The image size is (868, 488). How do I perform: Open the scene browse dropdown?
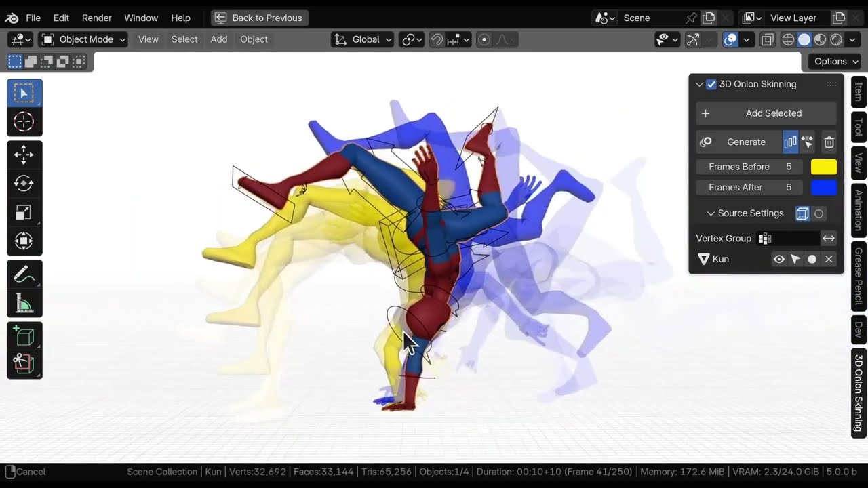[x=605, y=18]
